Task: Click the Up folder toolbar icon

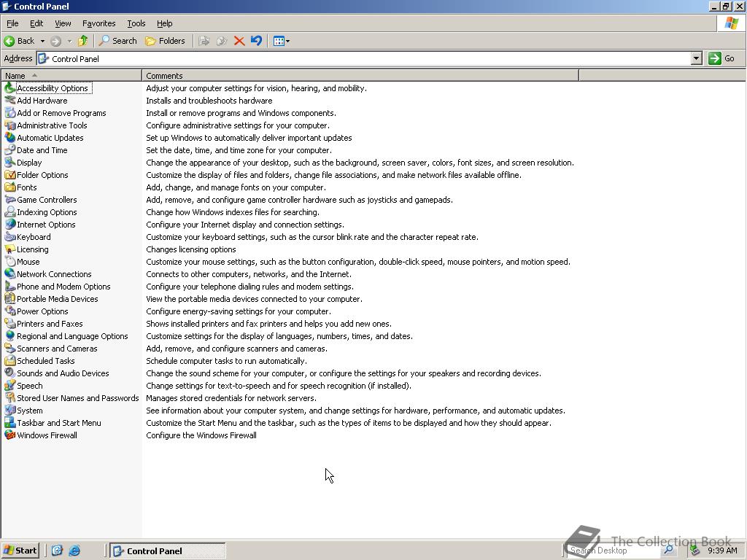Action: click(x=83, y=41)
